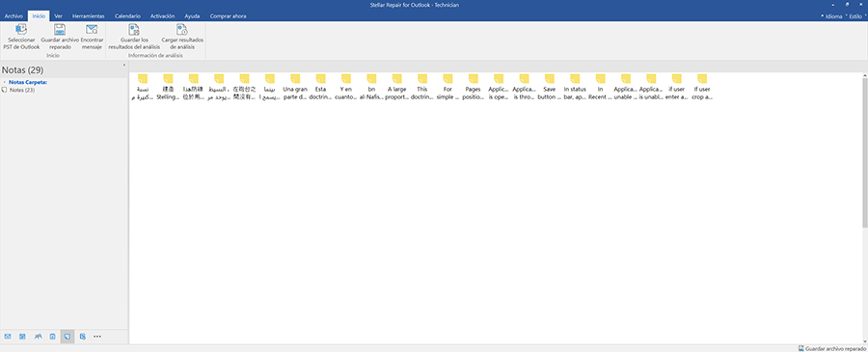
Task: Select note 'Una gran parte d...'
Action: coord(295,87)
